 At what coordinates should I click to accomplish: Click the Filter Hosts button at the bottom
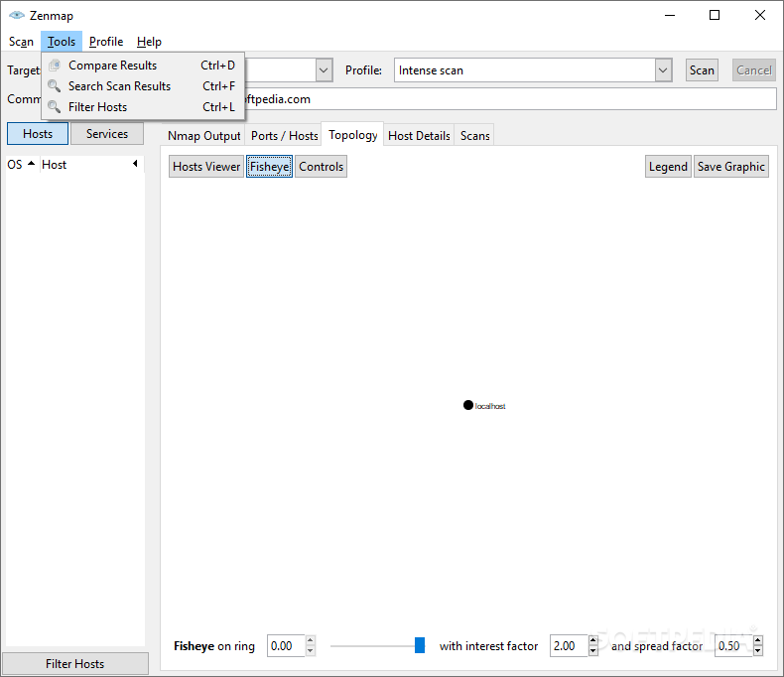click(x=75, y=663)
